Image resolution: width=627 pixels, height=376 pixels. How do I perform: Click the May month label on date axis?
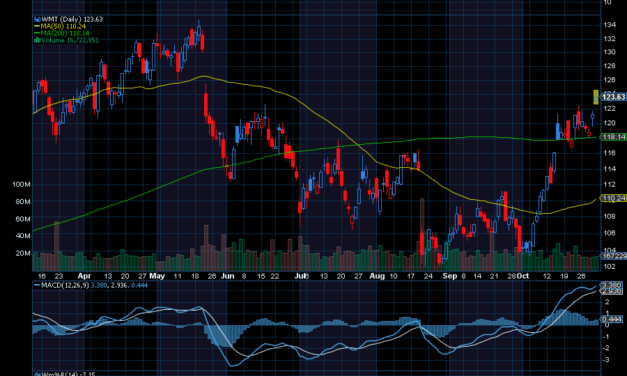click(157, 276)
